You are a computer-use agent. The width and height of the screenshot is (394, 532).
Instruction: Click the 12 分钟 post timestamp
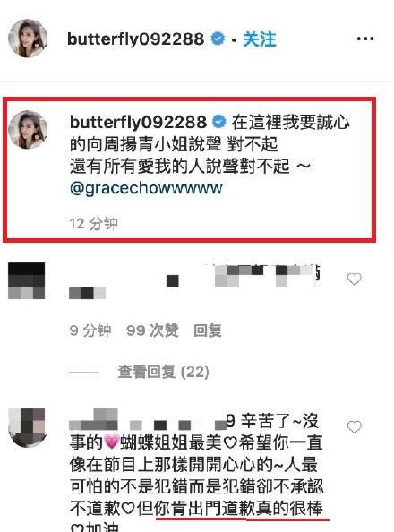pos(94,224)
